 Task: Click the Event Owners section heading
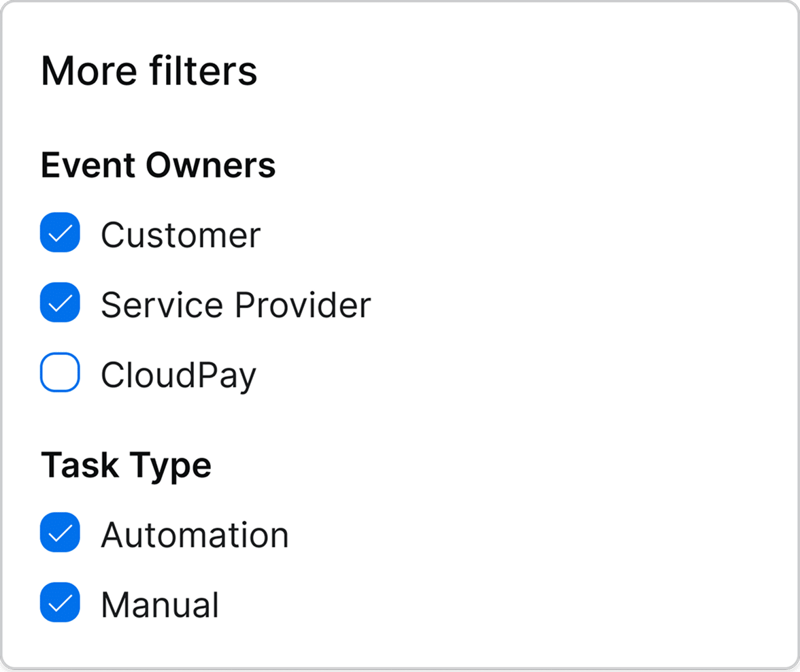pyautogui.click(x=158, y=165)
